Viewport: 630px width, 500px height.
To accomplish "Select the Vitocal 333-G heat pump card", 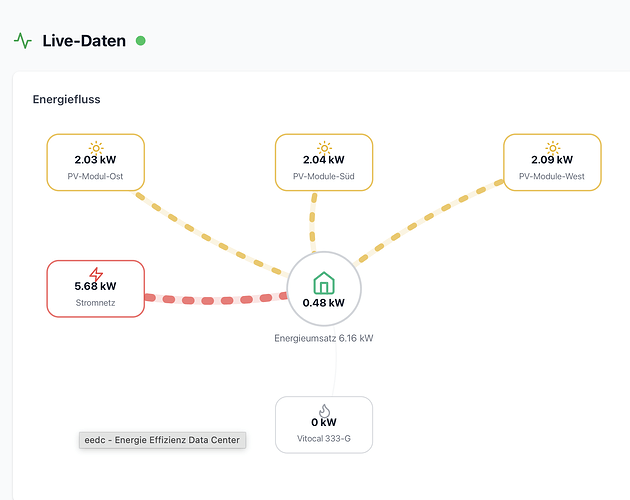I will [324, 425].
